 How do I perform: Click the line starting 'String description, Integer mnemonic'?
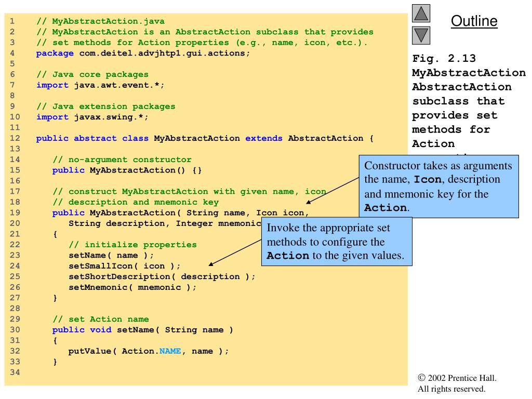(x=165, y=223)
